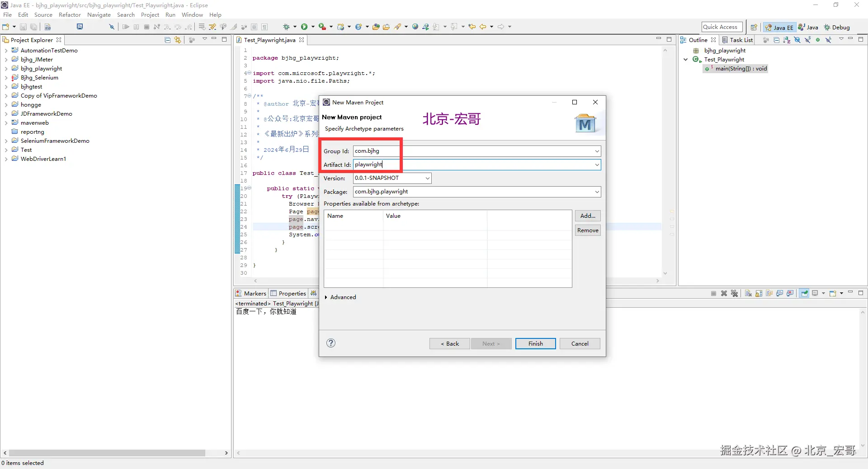Toggle Link with Editor in Project Explorer
Viewport: 868px width, 469px height.
pyautogui.click(x=178, y=40)
